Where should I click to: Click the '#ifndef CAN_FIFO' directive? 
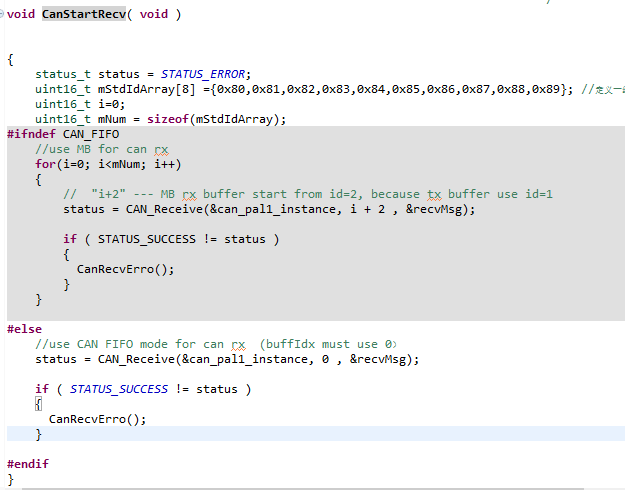coord(63,134)
